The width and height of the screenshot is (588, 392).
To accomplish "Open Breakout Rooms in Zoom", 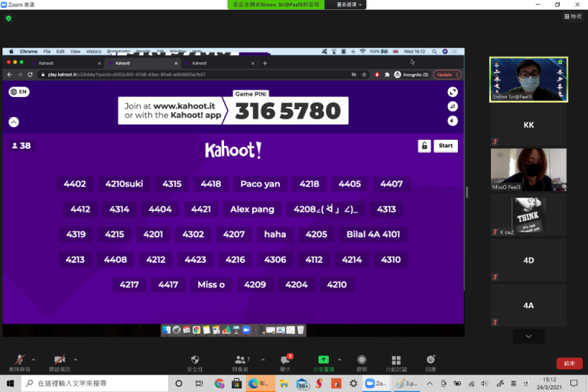I will coord(396,363).
